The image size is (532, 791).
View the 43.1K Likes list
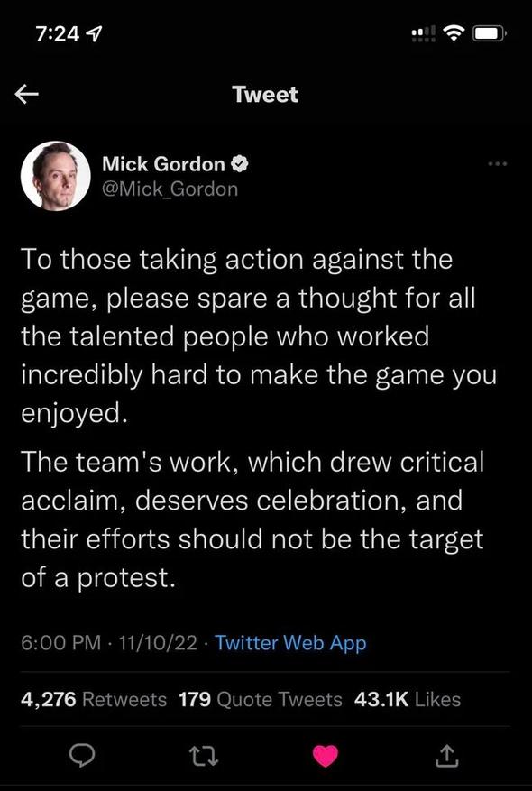coord(408,700)
